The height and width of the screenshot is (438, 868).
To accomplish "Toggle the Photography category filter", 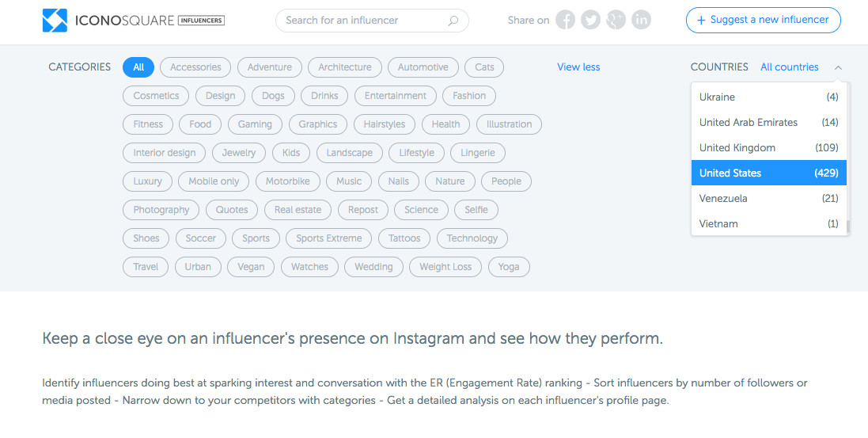I will tap(161, 210).
